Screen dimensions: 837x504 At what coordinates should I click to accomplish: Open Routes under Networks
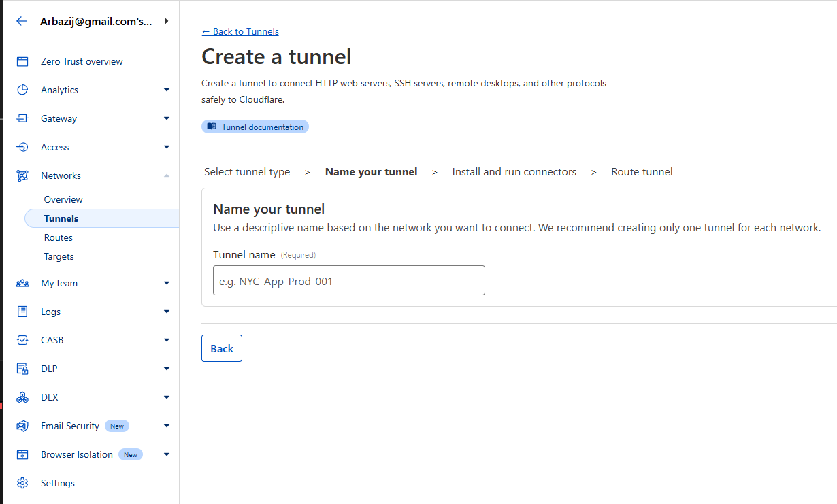point(59,237)
